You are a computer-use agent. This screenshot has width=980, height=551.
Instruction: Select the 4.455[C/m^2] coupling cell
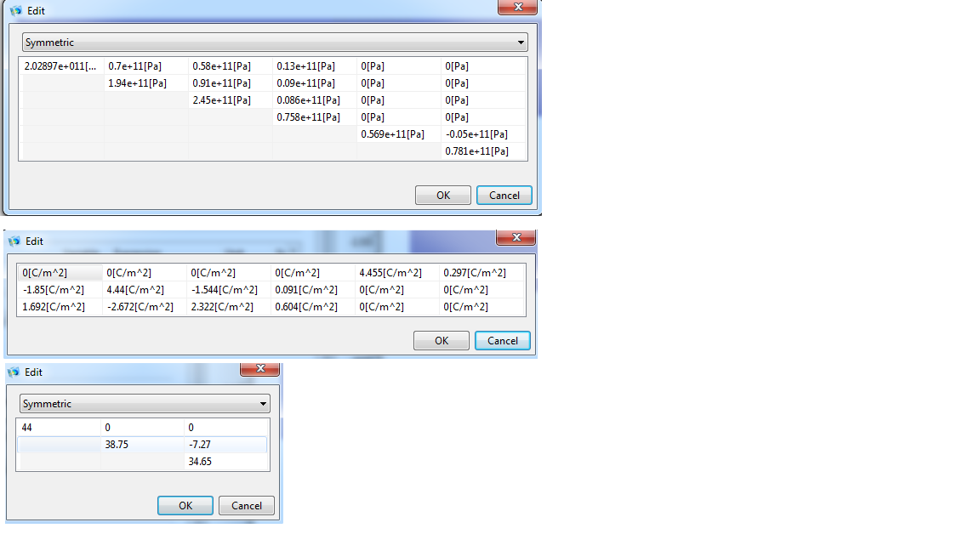pos(396,273)
